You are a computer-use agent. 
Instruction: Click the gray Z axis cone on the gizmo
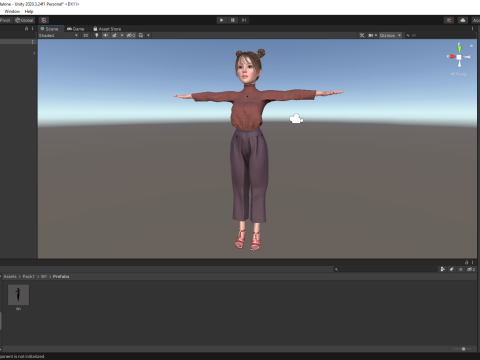(467, 57)
